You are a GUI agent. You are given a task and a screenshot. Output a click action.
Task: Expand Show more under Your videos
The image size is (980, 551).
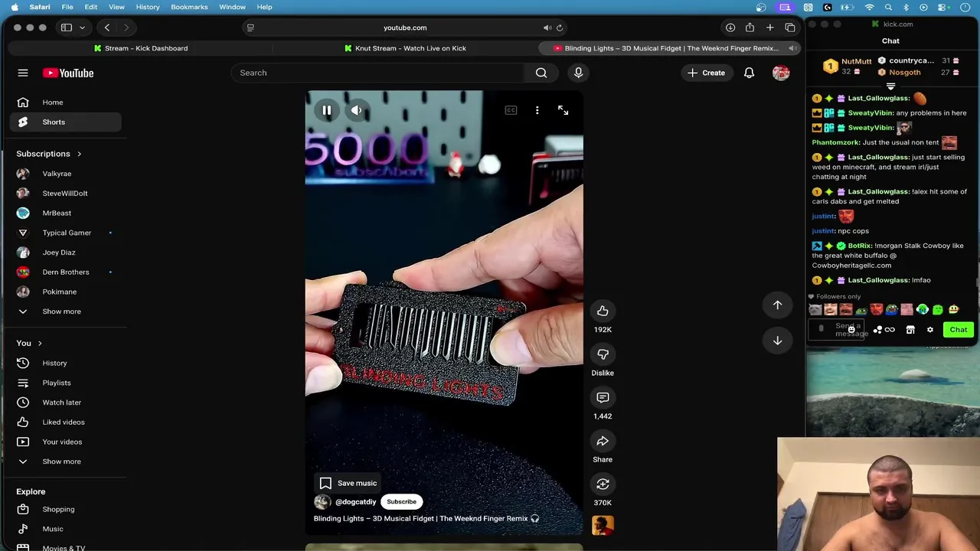[x=66, y=461]
